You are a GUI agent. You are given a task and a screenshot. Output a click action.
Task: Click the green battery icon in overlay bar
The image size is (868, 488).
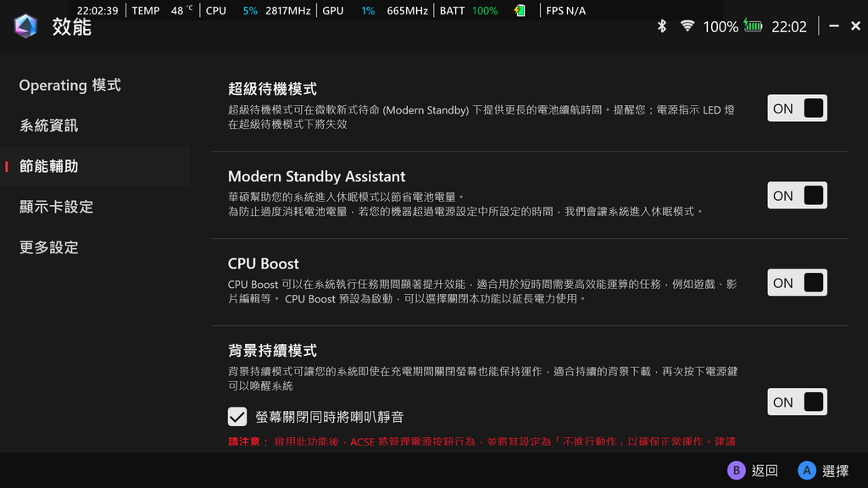(x=520, y=11)
